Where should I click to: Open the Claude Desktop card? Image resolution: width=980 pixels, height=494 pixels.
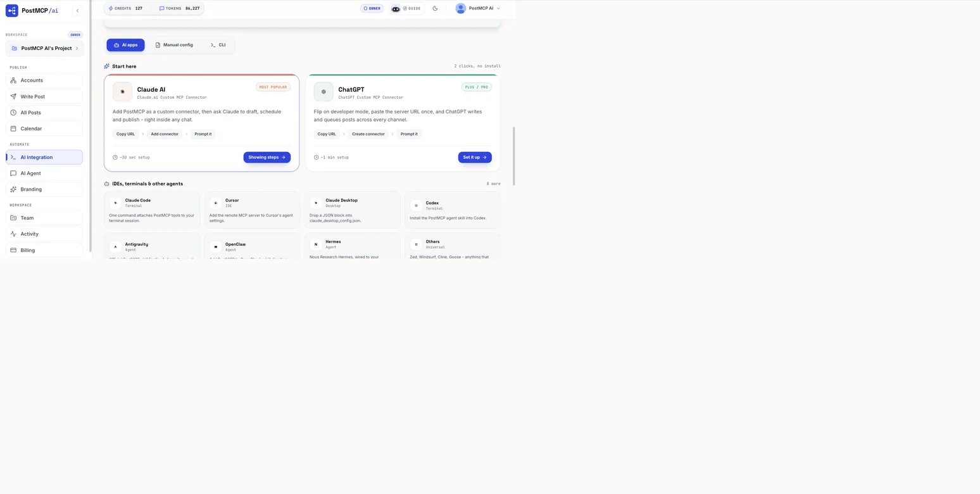pos(353,210)
